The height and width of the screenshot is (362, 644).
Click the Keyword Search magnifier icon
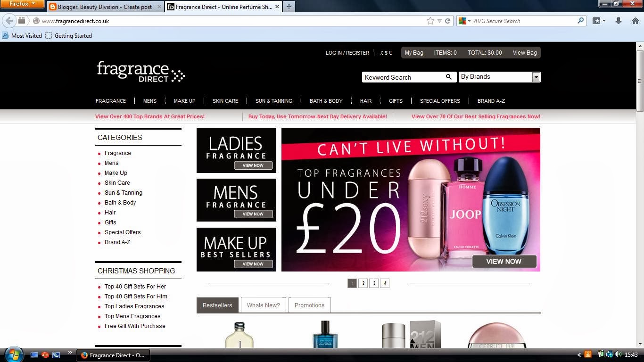[449, 77]
